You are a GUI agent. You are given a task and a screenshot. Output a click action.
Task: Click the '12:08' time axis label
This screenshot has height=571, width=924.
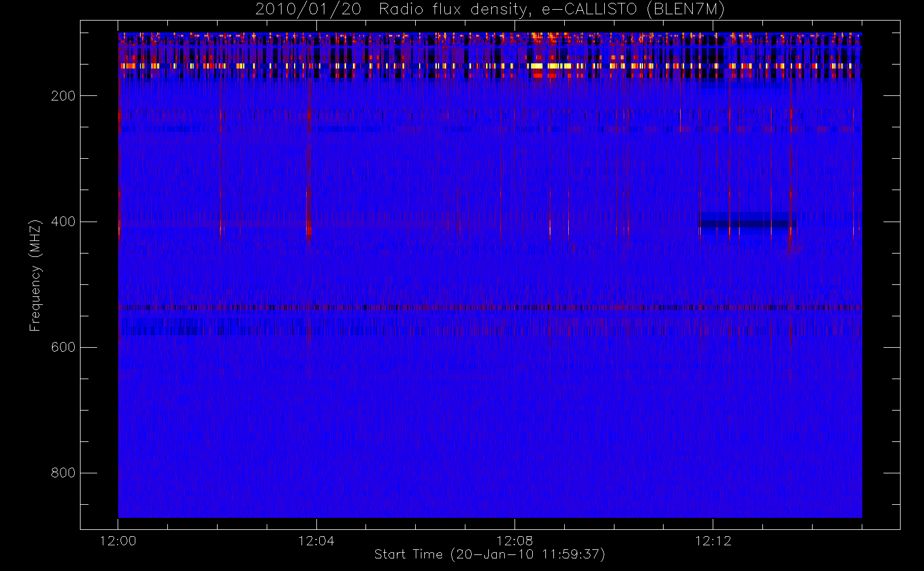point(515,541)
